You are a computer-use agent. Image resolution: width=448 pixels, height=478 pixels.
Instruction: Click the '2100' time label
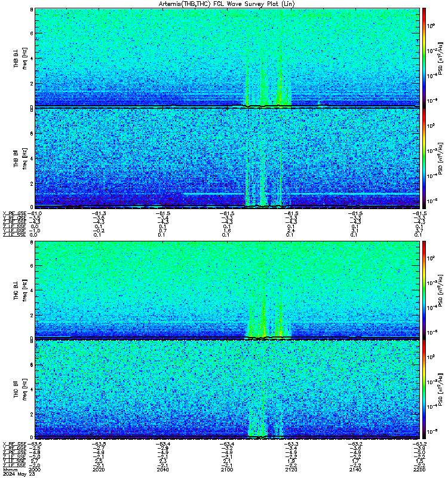(227, 470)
